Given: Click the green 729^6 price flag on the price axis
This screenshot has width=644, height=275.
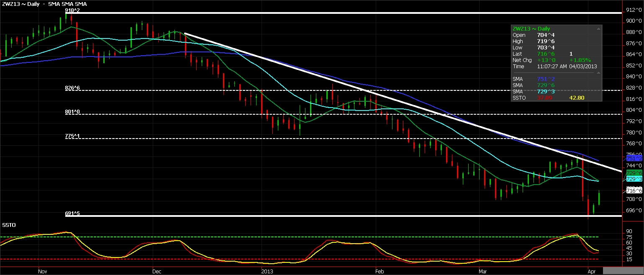Looking at the screenshot, I should tap(634, 173).
